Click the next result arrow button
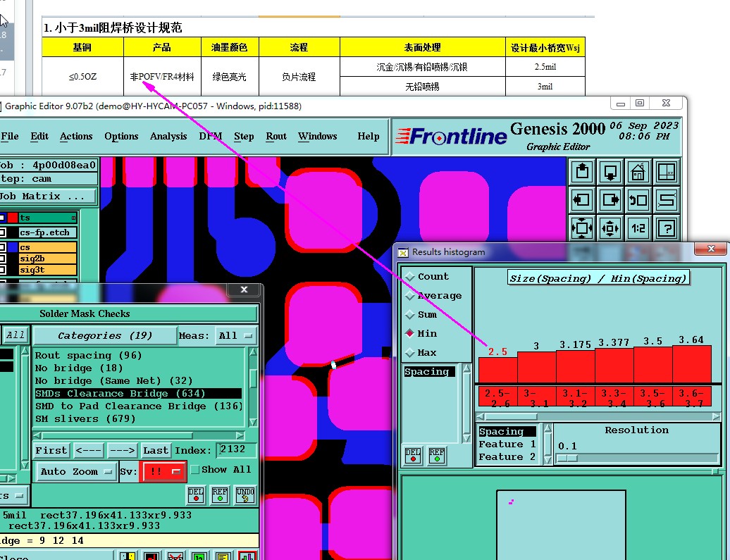 (x=123, y=451)
